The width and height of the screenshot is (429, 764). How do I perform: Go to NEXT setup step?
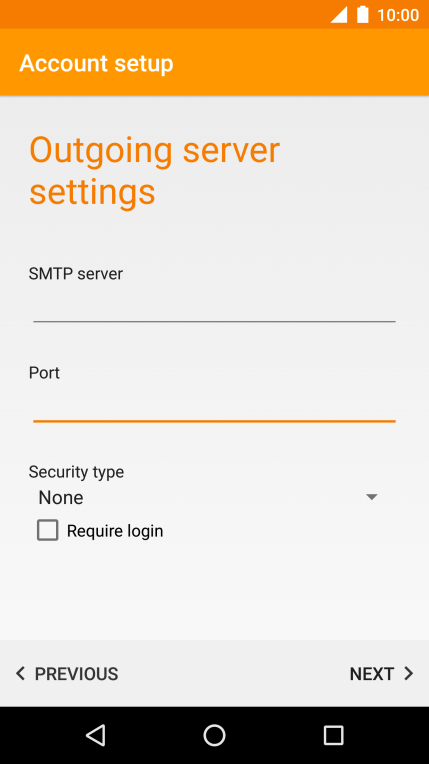pyautogui.click(x=381, y=674)
